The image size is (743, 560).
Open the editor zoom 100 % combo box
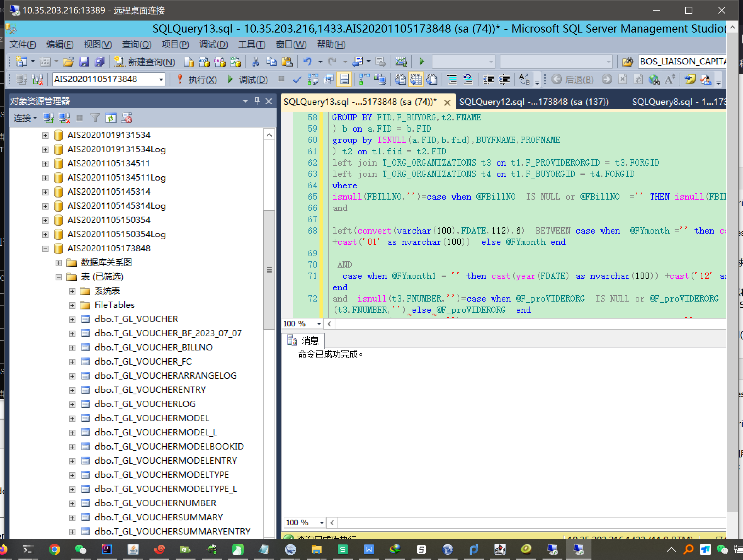tap(319, 324)
